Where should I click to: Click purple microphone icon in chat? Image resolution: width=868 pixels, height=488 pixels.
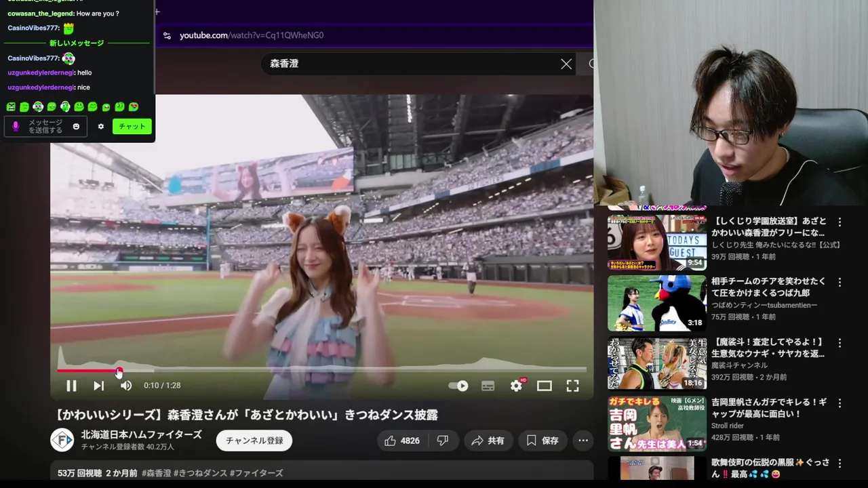coord(16,127)
